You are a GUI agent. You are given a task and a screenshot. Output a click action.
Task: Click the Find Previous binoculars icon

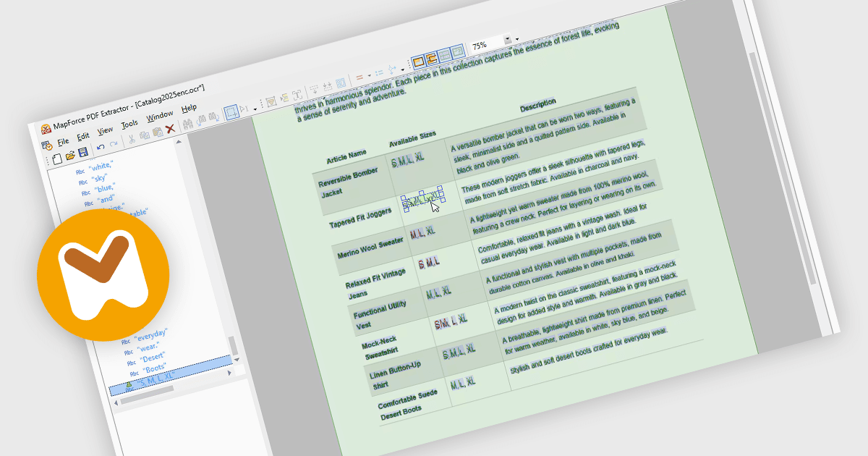click(x=201, y=120)
